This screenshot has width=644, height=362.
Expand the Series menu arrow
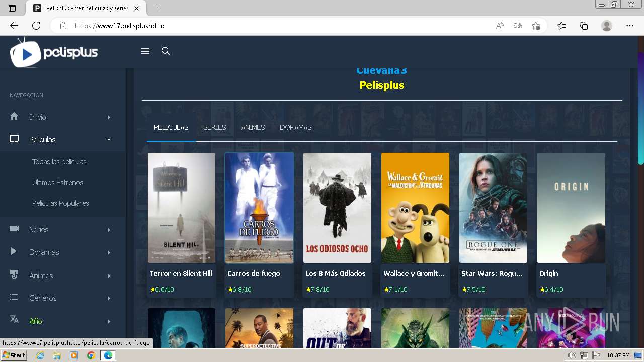pyautogui.click(x=109, y=230)
